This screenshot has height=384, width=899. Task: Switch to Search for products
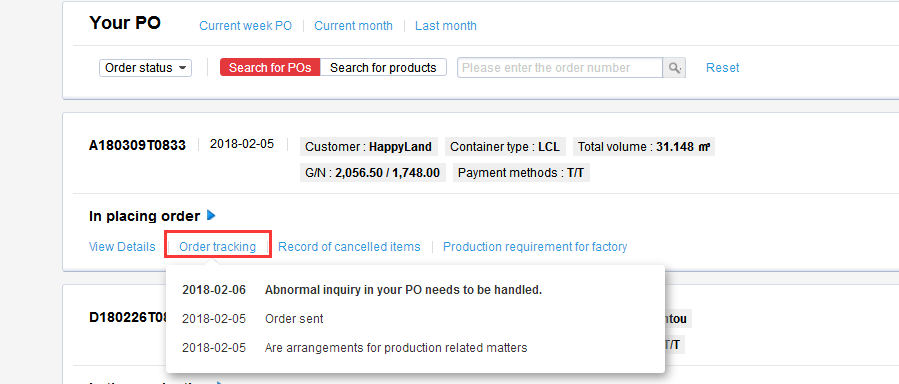point(383,68)
